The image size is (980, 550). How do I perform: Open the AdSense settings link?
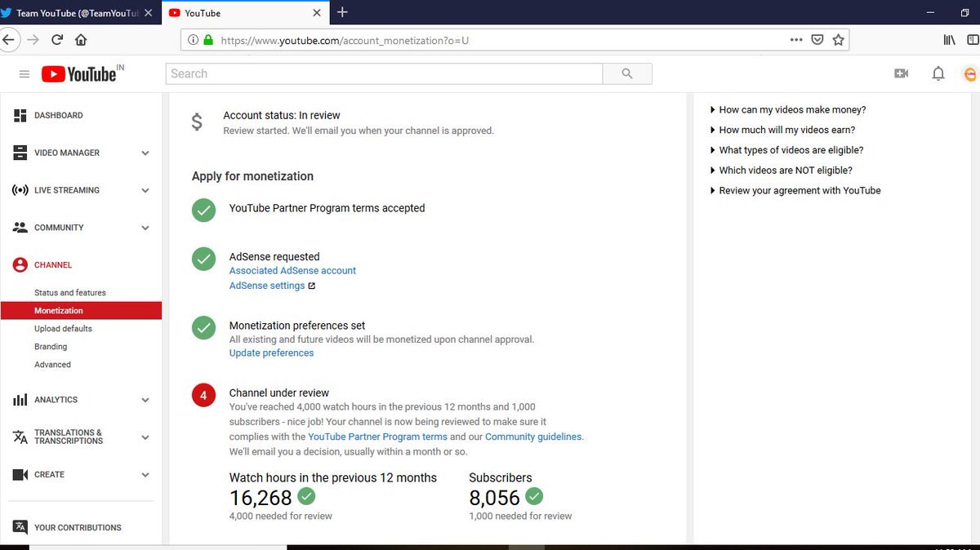point(267,286)
